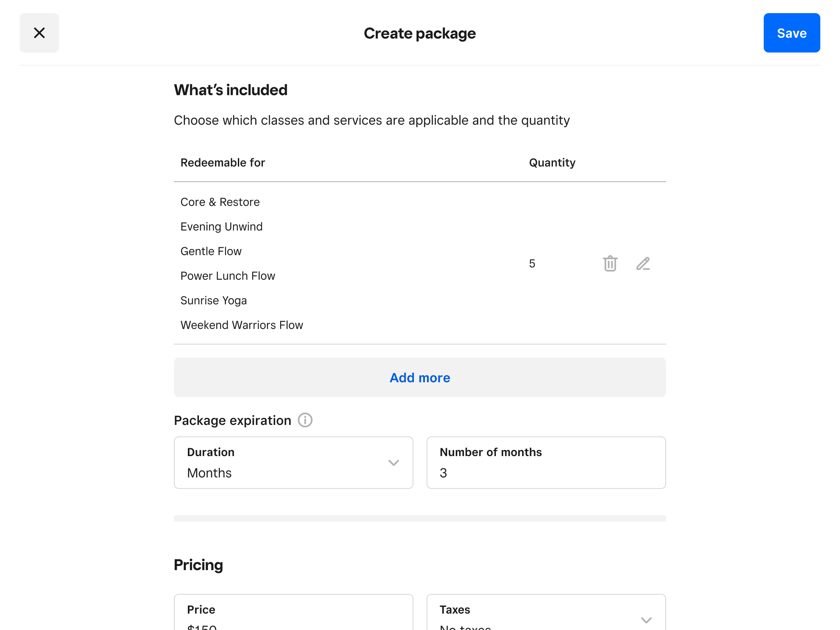
Task: Click the Add more button
Action: [420, 377]
